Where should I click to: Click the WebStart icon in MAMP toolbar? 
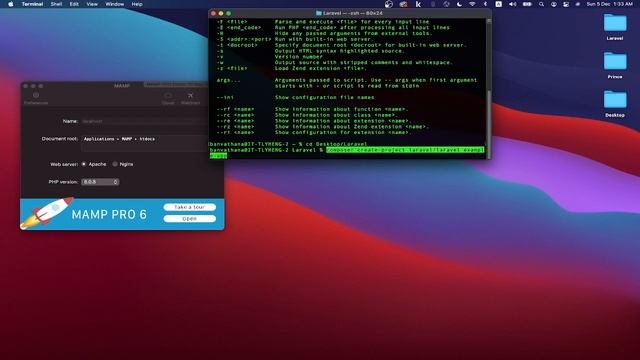(190, 98)
